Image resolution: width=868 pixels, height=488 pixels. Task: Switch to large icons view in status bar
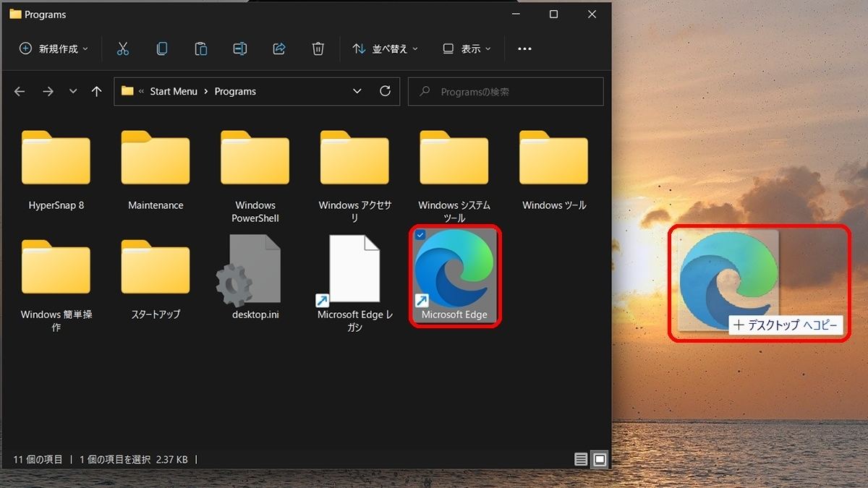[x=600, y=459]
